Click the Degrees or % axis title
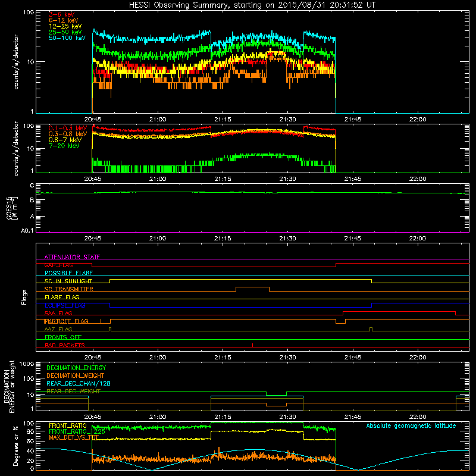Viewport: 476px width, 476px height. 15,446
